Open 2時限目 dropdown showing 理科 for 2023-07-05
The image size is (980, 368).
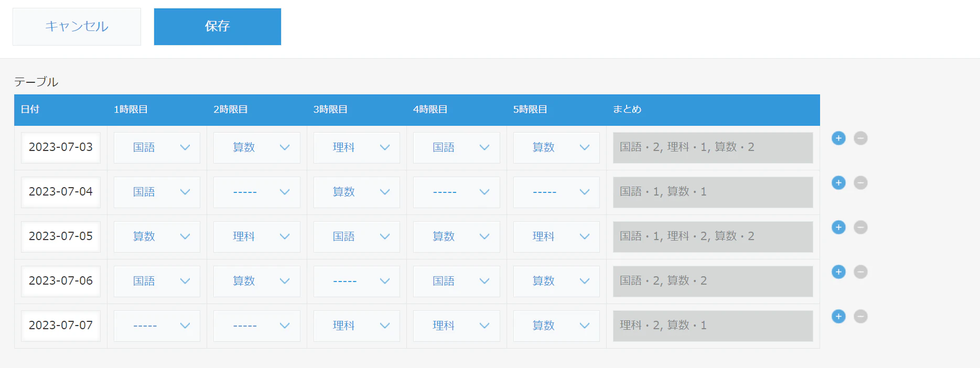[x=257, y=237]
